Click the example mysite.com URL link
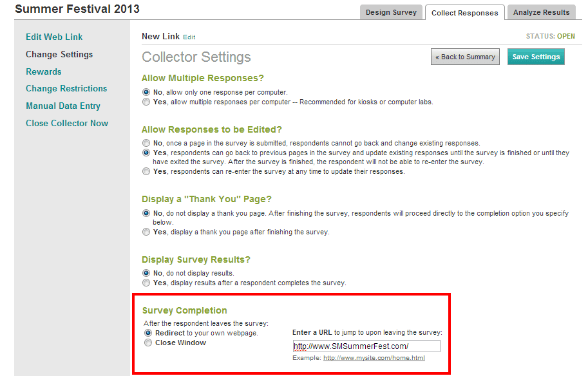Screen dimensions: 588x376 click(x=374, y=358)
